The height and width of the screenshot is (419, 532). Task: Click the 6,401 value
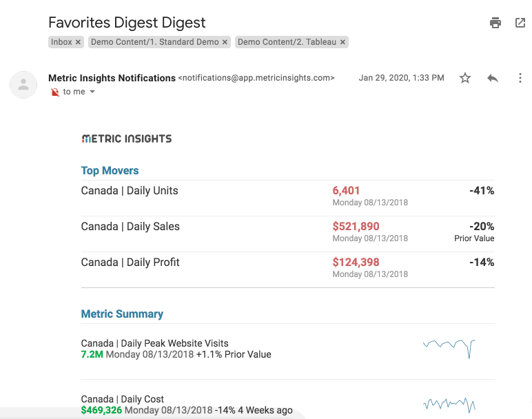coord(346,191)
